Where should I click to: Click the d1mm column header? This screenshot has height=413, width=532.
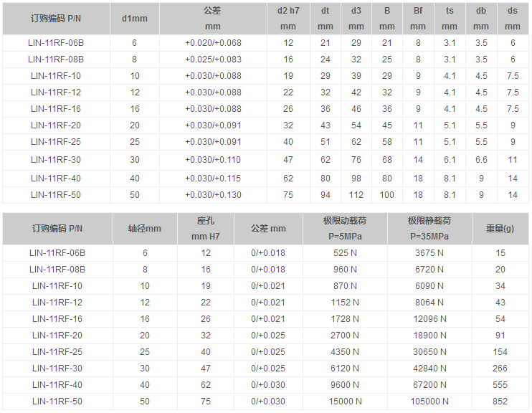point(134,19)
